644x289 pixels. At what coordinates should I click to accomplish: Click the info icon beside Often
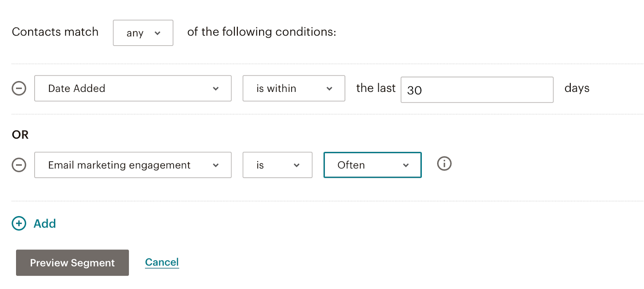point(444,164)
